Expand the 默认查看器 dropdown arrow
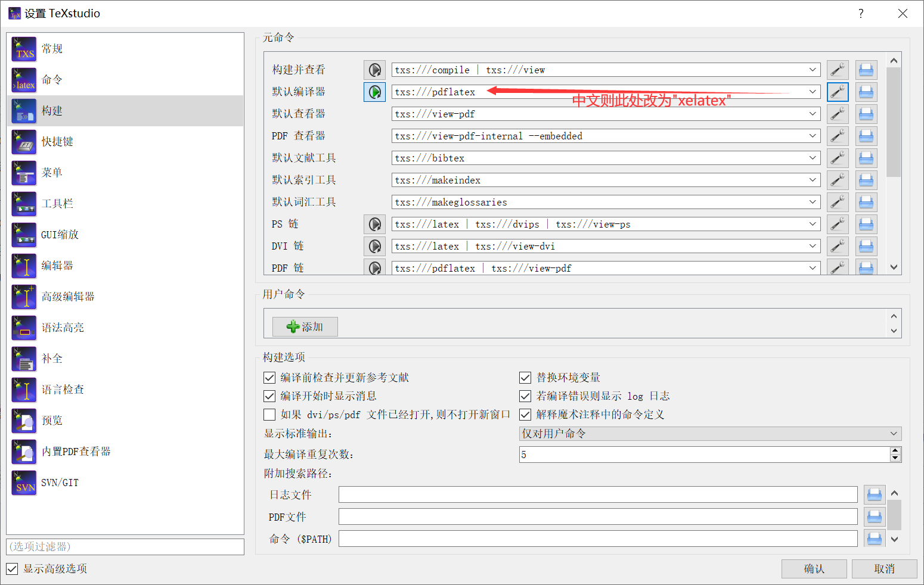Viewport: 924px width, 585px height. pyautogui.click(x=813, y=114)
